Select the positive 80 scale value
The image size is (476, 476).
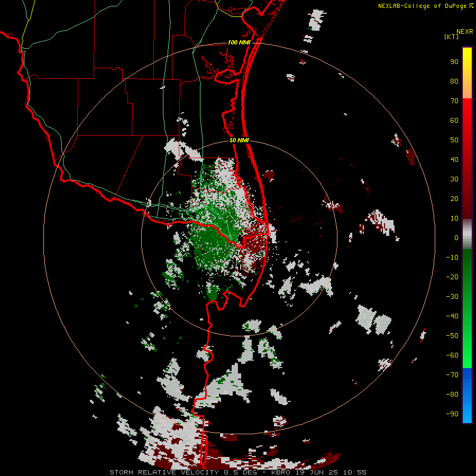click(454, 81)
